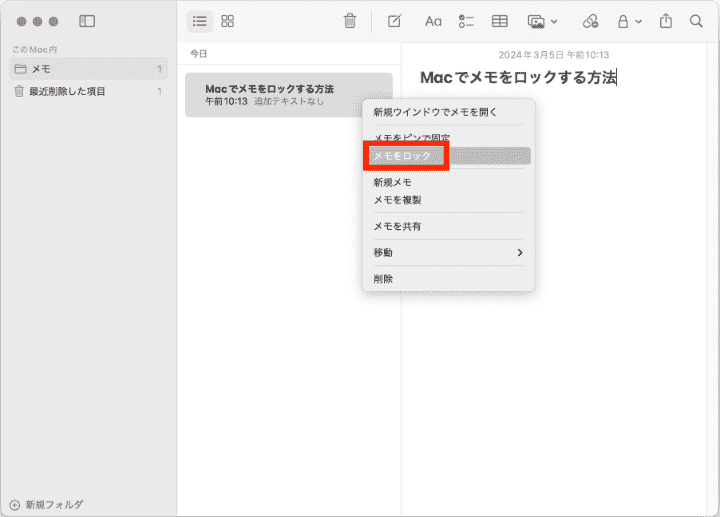The image size is (720, 517).
Task: Open the media insert menu
Action: click(542, 21)
